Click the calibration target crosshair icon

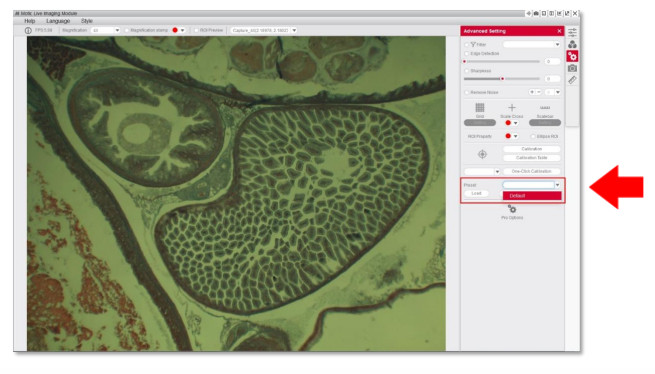(x=482, y=154)
